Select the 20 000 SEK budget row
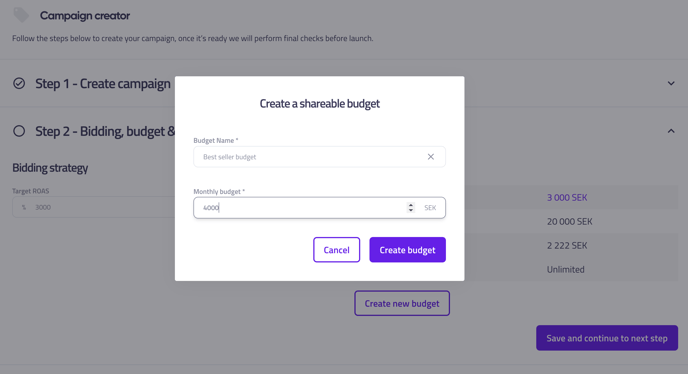688x374 pixels. [x=571, y=222]
